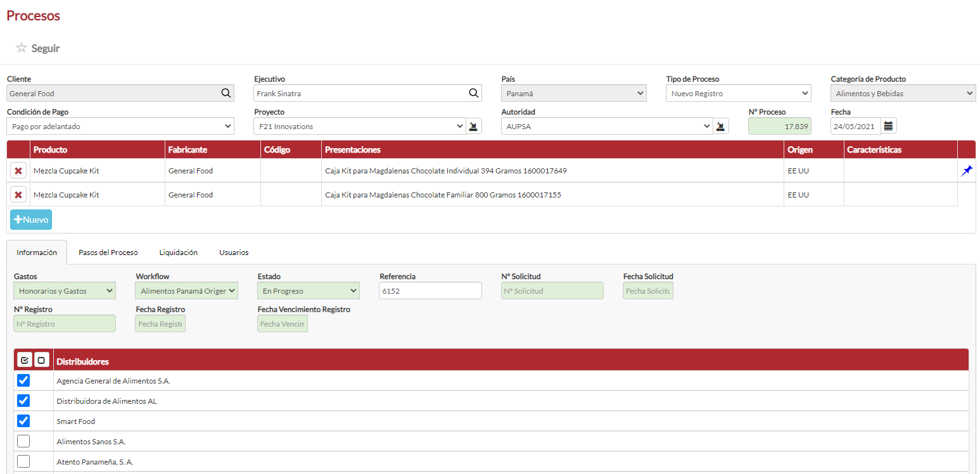Delete the Individual 394 Gramos product row
Image resolution: width=980 pixels, height=474 pixels.
[x=18, y=171]
